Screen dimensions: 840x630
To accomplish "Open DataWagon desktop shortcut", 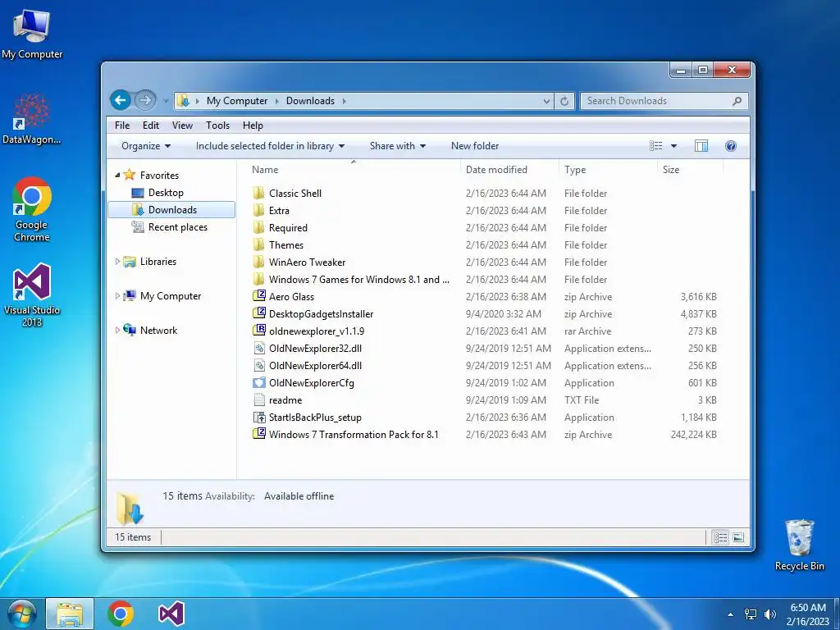I will [x=32, y=119].
